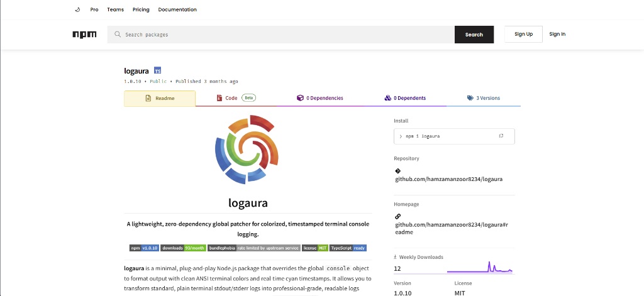Open the Code tab
The width and height of the screenshot is (644, 296).
[x=236, y=98]
